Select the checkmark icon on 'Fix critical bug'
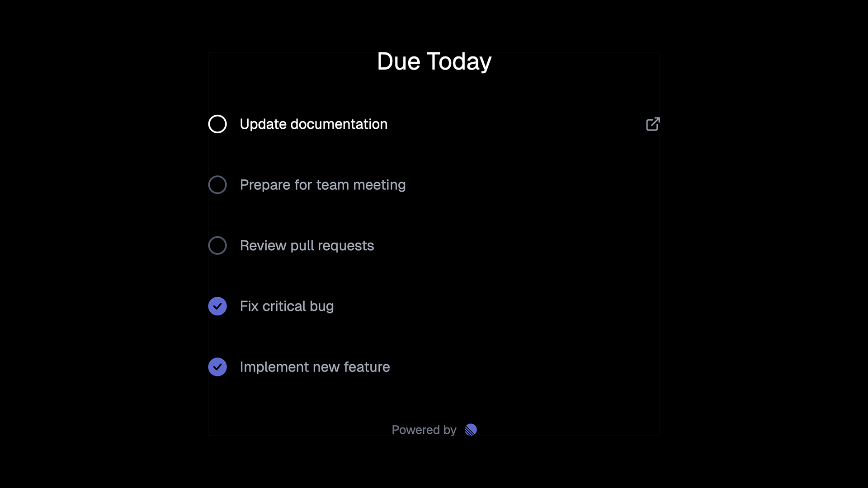868x488 pixels. 217,306
